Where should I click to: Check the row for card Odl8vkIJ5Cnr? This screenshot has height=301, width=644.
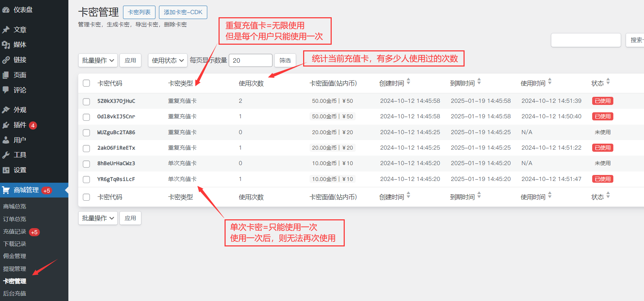[86, 117]
